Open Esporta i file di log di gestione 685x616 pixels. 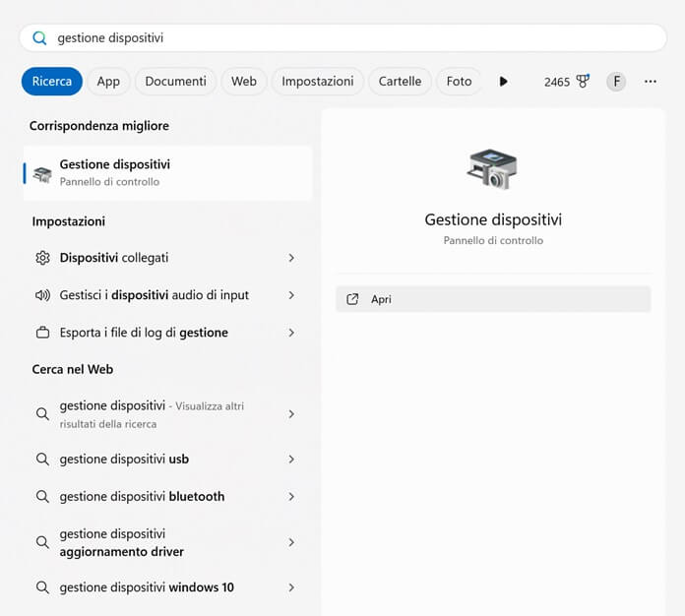(165, 333)
